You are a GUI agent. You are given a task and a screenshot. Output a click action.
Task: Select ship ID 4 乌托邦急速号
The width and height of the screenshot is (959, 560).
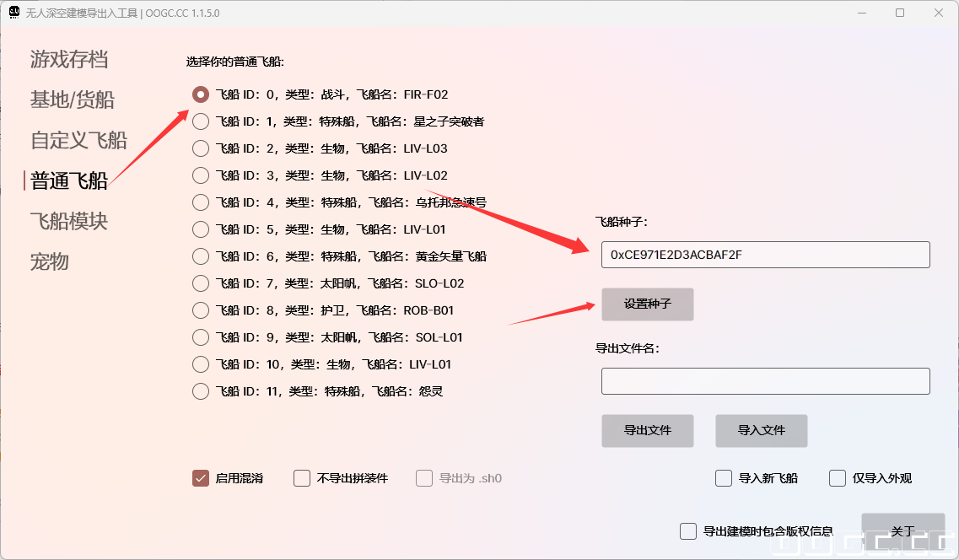coord(200,202)
